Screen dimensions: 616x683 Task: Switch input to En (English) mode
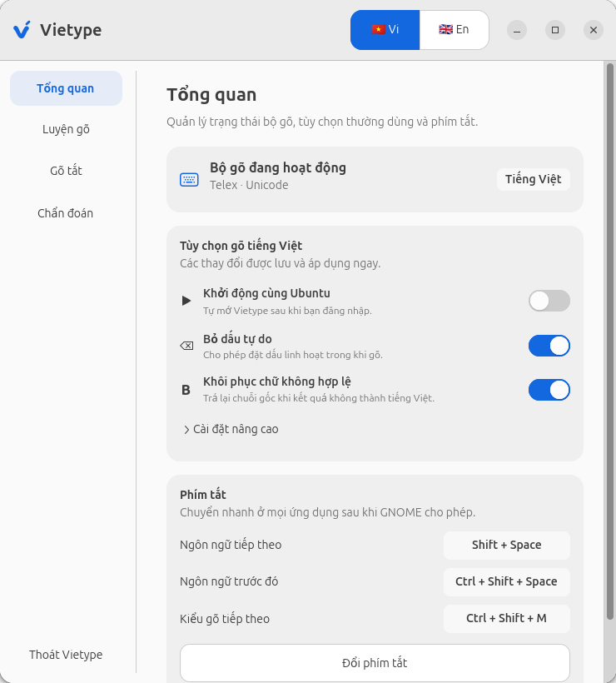[x=454, y=30]
